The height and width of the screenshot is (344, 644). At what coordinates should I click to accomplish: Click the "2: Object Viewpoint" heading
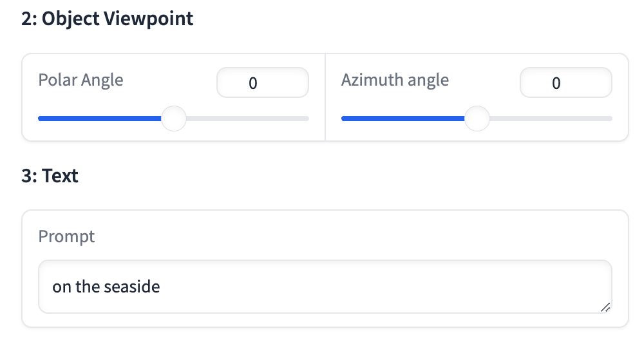click(x=107, y=18)
